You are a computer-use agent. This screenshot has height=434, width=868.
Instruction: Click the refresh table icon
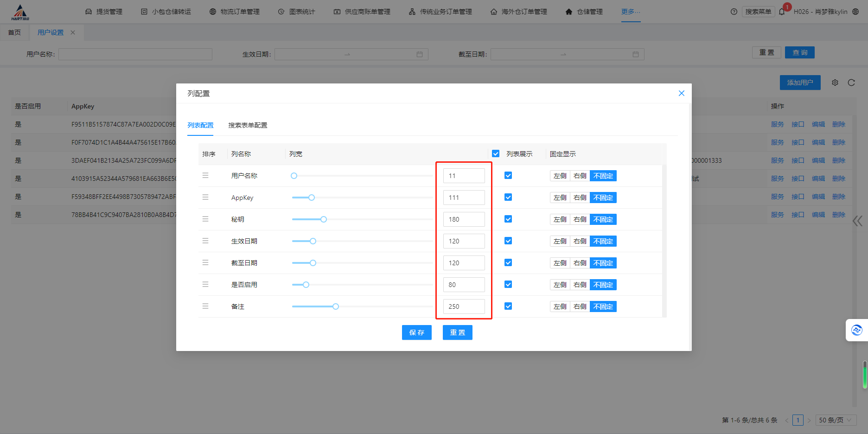851,83
